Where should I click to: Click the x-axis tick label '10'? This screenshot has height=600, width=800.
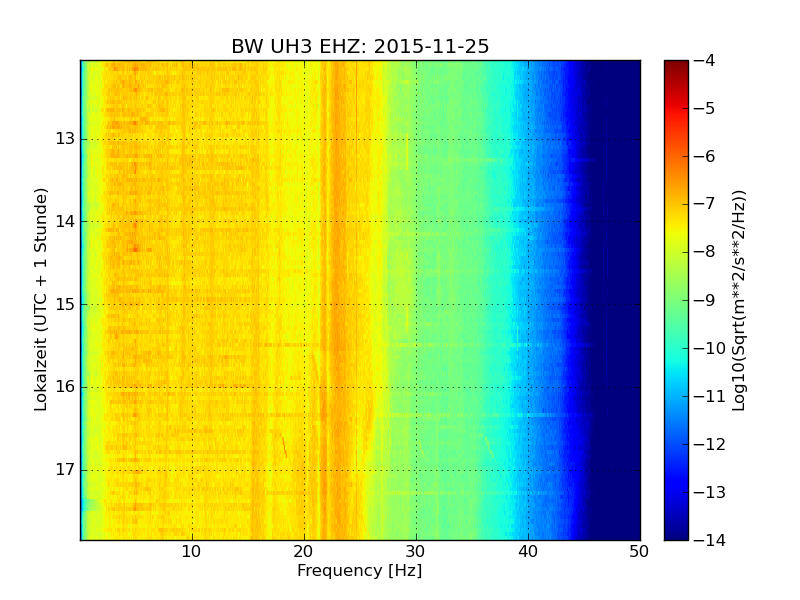tap(191, 552)
